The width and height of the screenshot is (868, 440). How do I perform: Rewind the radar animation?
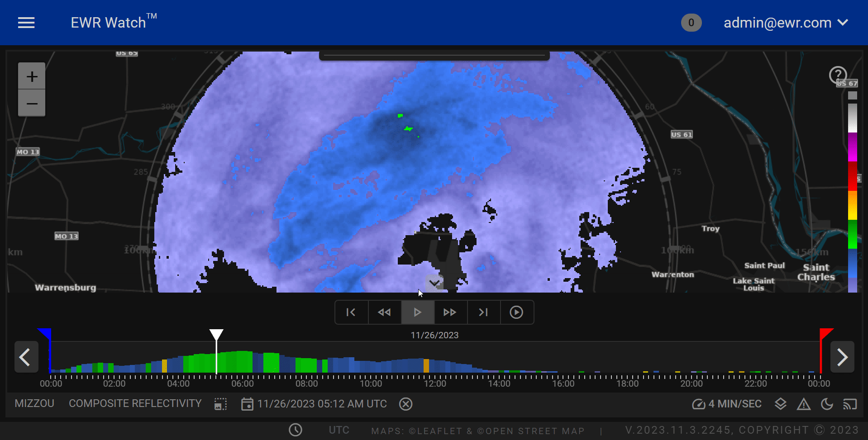(385, 312)
